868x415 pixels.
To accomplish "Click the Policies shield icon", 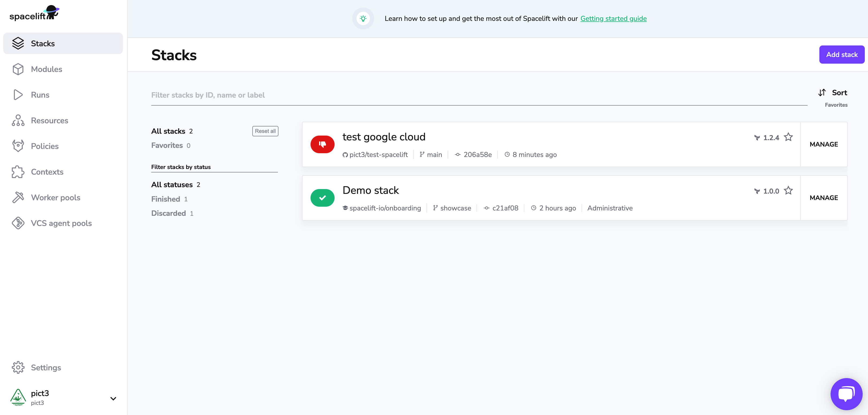I will [18, 146].
